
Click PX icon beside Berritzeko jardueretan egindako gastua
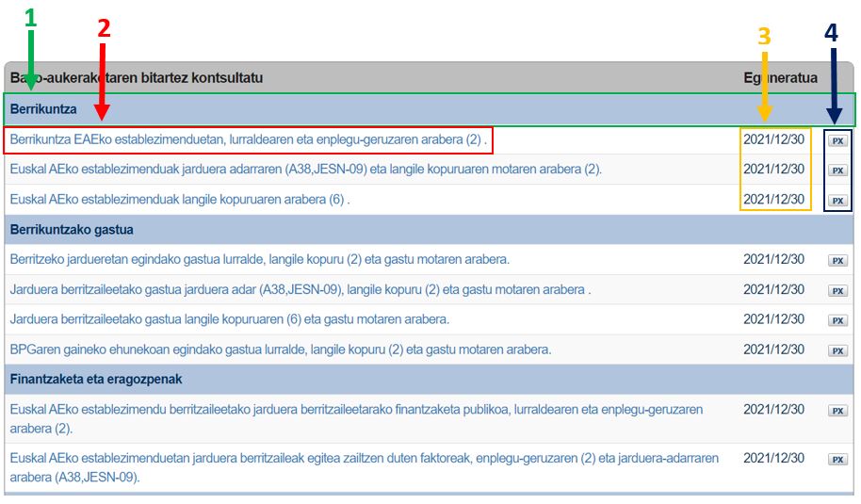point(837,261)
